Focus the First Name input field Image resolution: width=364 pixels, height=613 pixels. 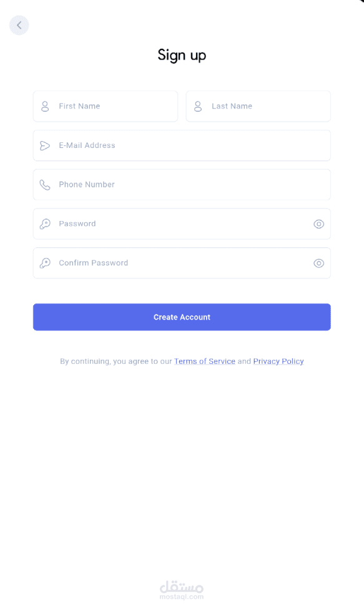[x=106, y=106]
